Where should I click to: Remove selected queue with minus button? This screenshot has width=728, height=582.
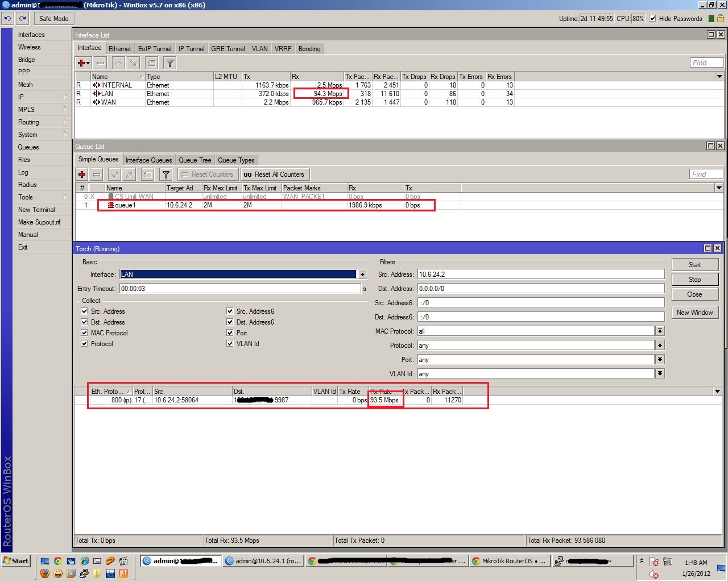(x=97, y=174)
